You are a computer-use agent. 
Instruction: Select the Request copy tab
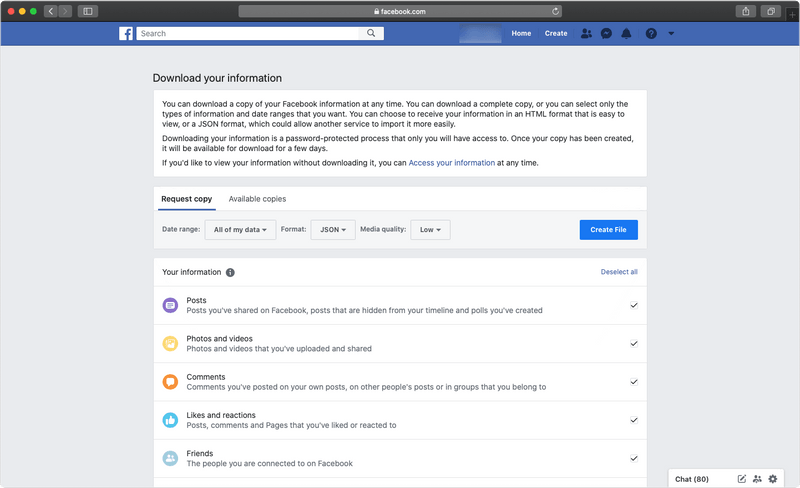(x=186, y=199)
